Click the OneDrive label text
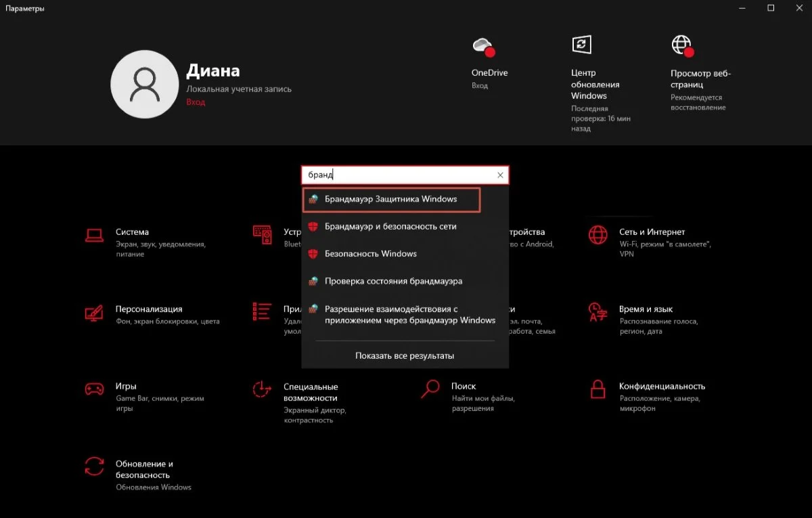The width and height of the screenshot is (812, 518). [489, 73]
